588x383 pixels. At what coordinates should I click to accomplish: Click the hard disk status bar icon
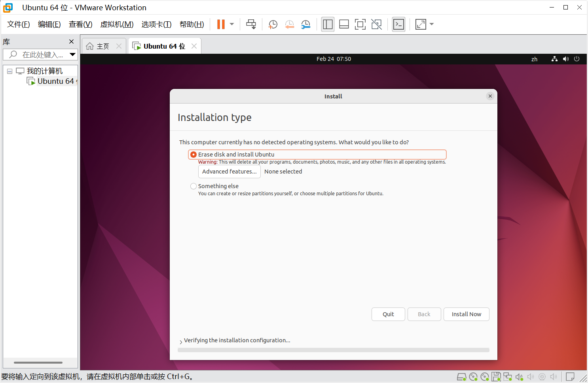point(461,377)
